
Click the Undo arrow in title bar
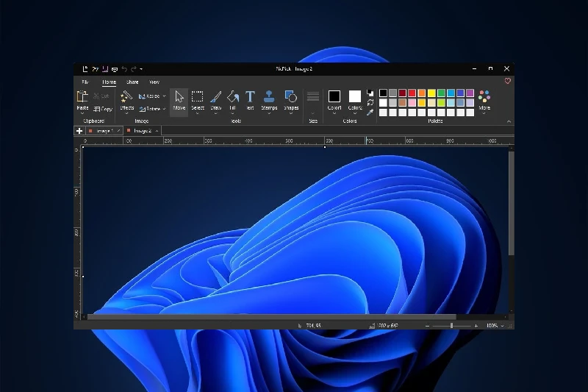click(124, 69)
